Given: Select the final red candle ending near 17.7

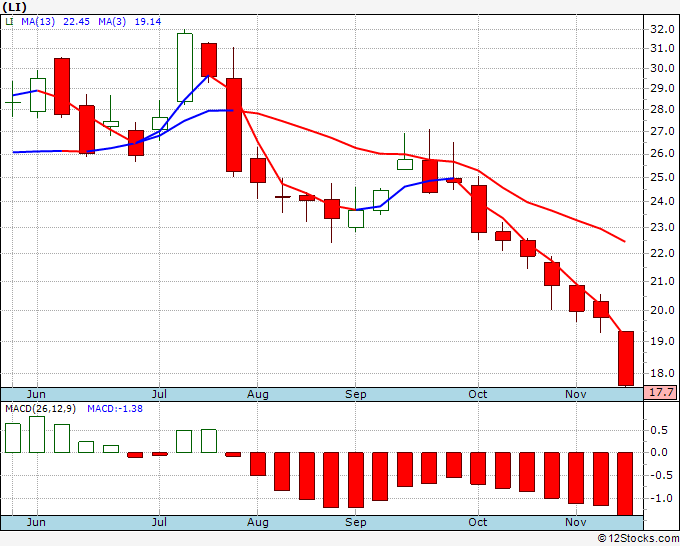Looking at the screenshot, I should pos(626,359).
